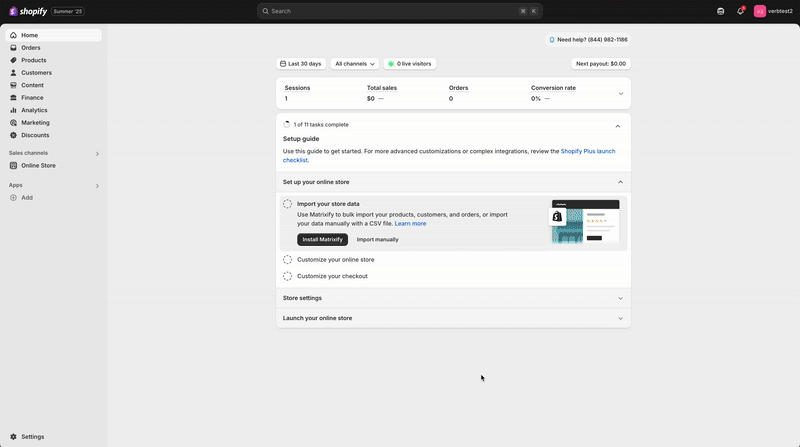Image resolution: width=800 pixels, height=447 pixels.
Task: Open the Analytics chart icon in the sidebar
Action: [x=13, y=110]
